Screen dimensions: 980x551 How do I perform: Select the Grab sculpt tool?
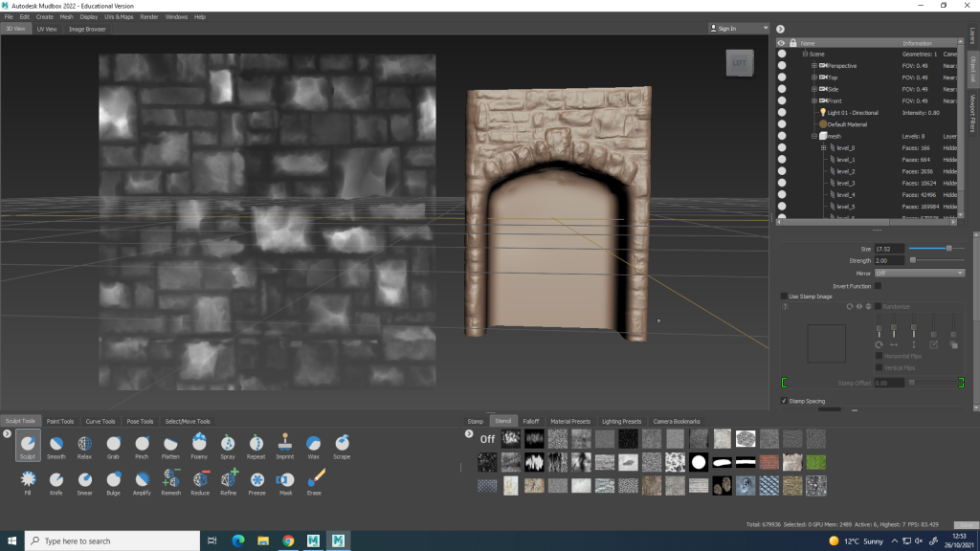point(113,444)
